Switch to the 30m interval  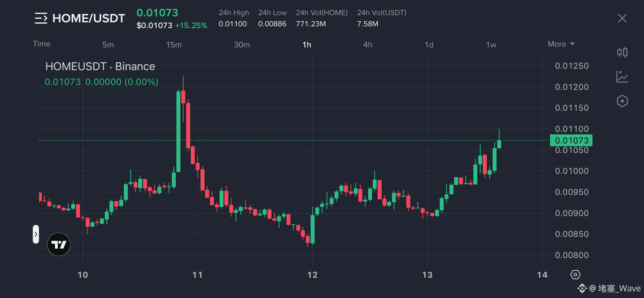242,45
